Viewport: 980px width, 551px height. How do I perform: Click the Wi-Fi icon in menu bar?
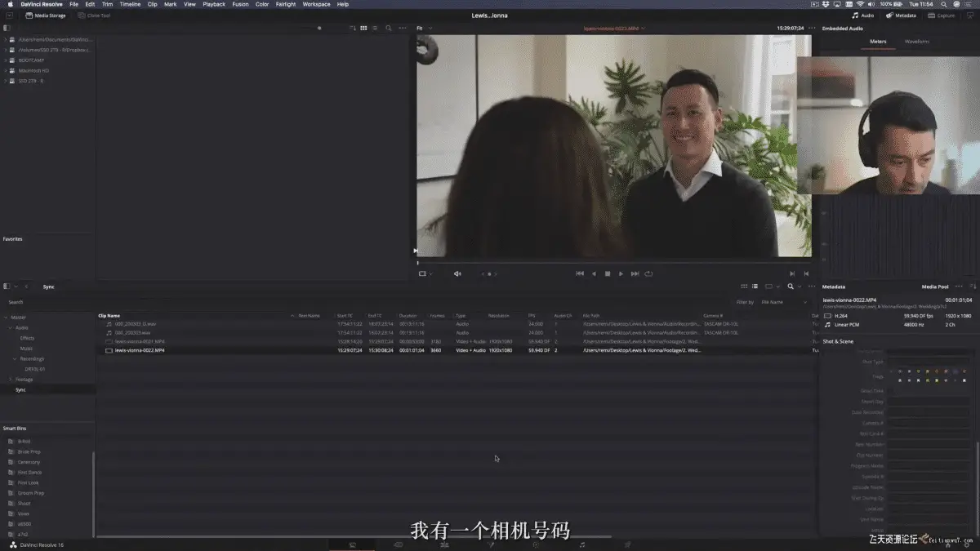(x=860, y=4)
